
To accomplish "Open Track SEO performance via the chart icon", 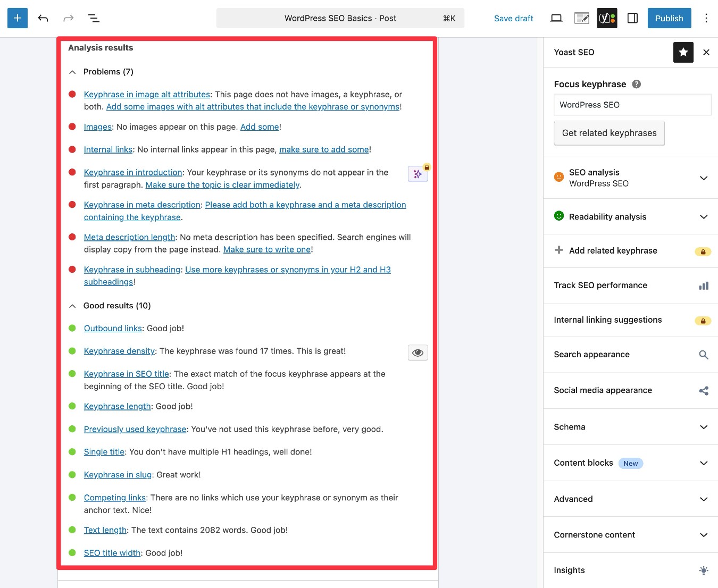I will pyautogui.click(x=703, y=285).
